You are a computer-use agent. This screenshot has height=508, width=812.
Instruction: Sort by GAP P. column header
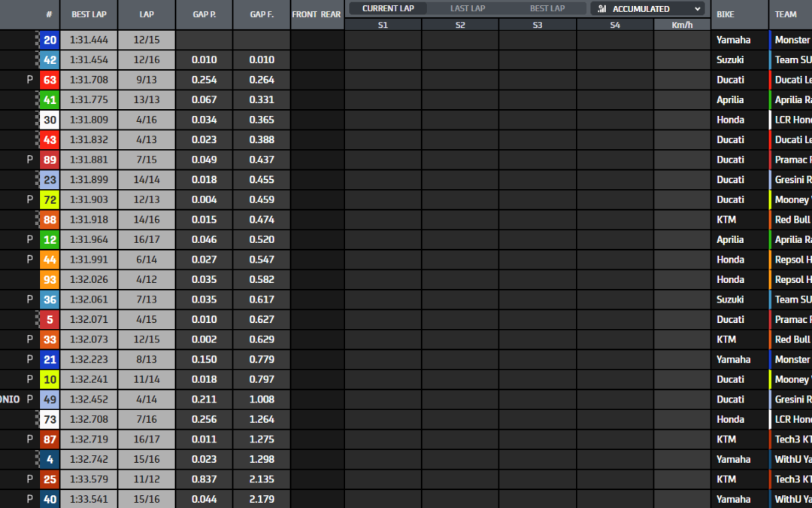coord(204,14)
